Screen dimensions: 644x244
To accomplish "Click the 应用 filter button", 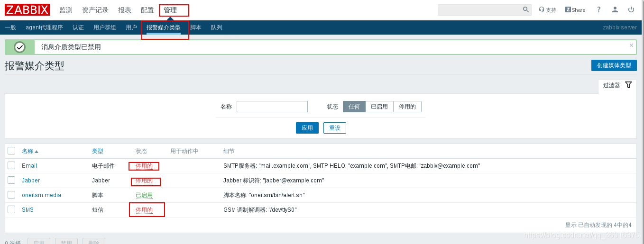I will (307, 128).
